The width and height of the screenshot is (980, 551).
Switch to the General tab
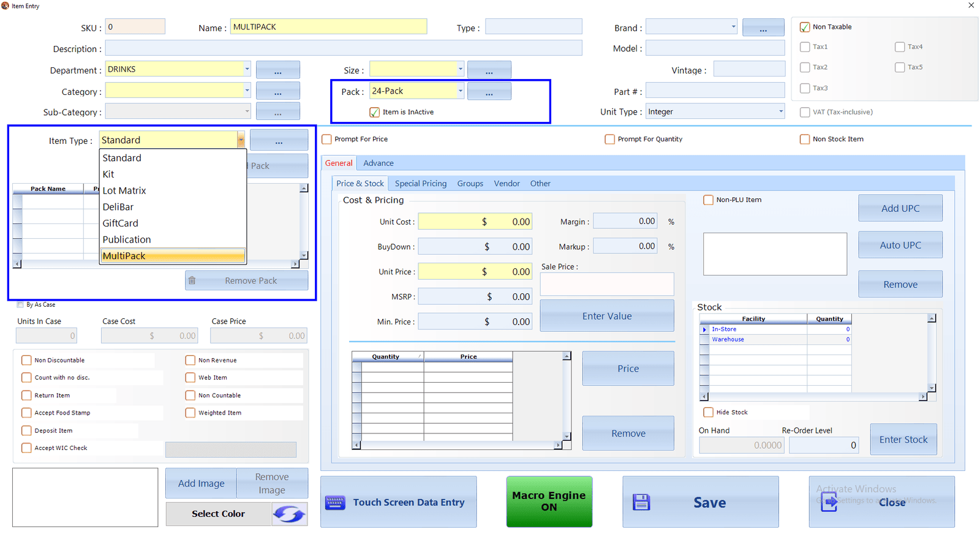click(x=339, y=163)
